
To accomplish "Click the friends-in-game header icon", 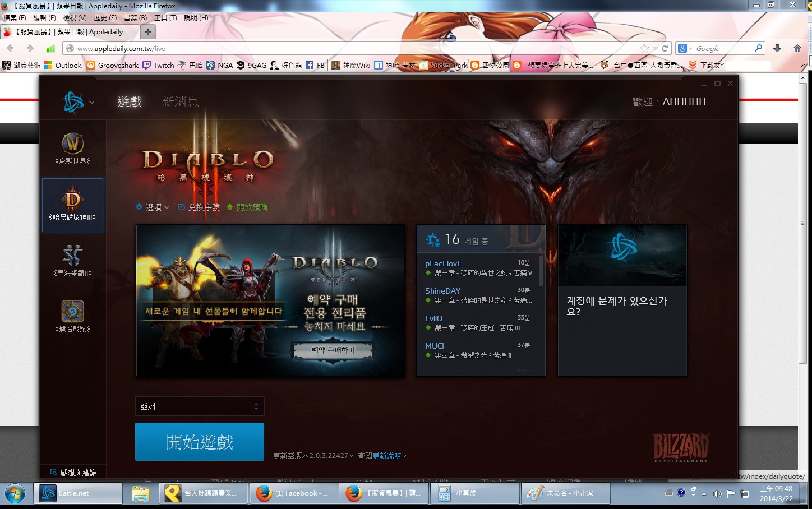I will pyautogui.click(x=433, y=240).
